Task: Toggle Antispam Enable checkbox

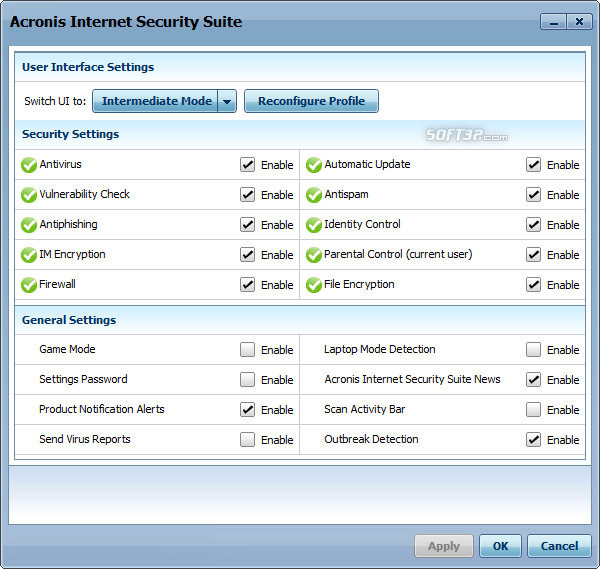Action: (533, 194)
